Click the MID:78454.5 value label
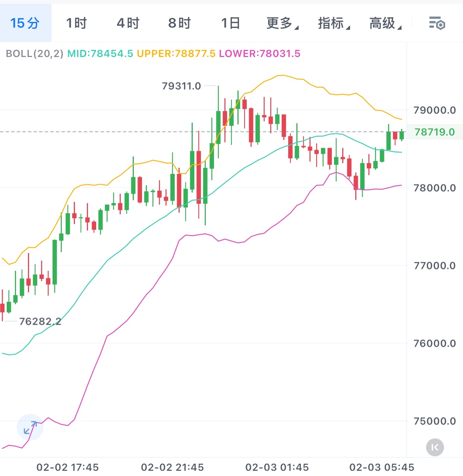The image size is (463, 476). point(100,54)
